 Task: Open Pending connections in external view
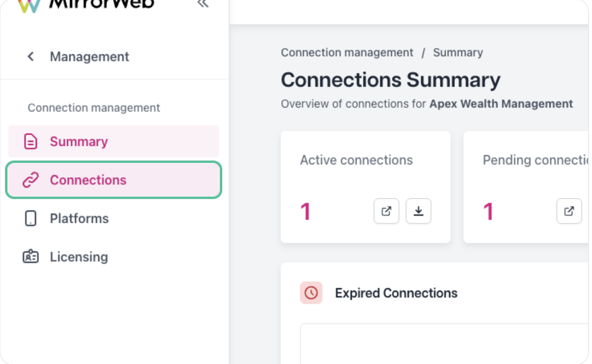[x=569, y=211]
